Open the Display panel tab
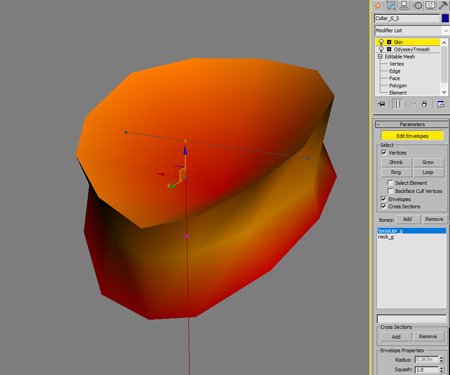 [x=431, y=5]
